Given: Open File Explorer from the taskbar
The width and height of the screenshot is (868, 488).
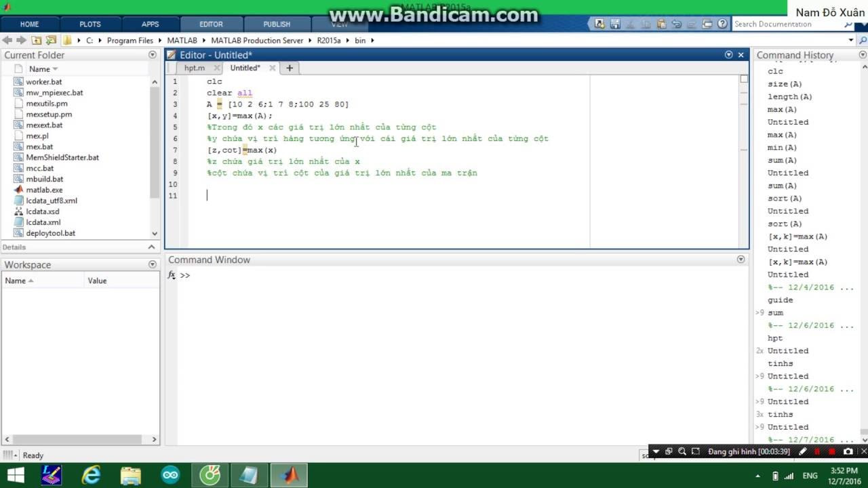Looking at the screenshot, I should pos(130,476).
